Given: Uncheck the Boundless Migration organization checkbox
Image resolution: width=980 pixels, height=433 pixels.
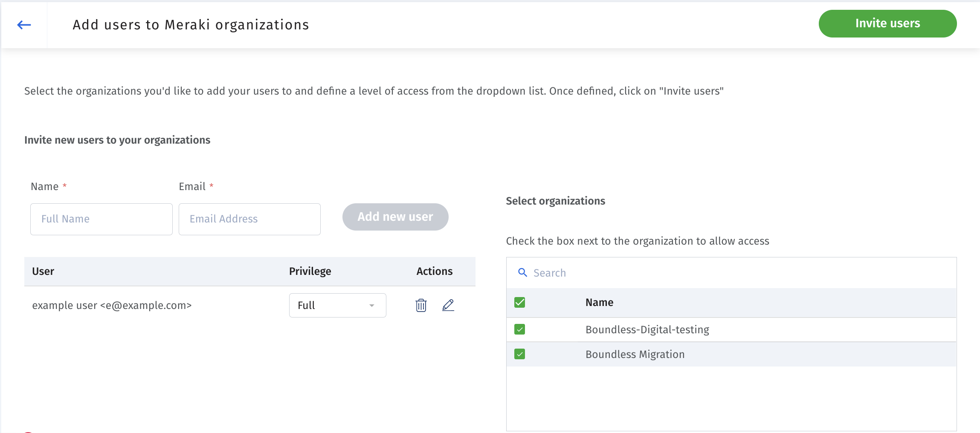Looking at the screenshot, I should point(519,354).
